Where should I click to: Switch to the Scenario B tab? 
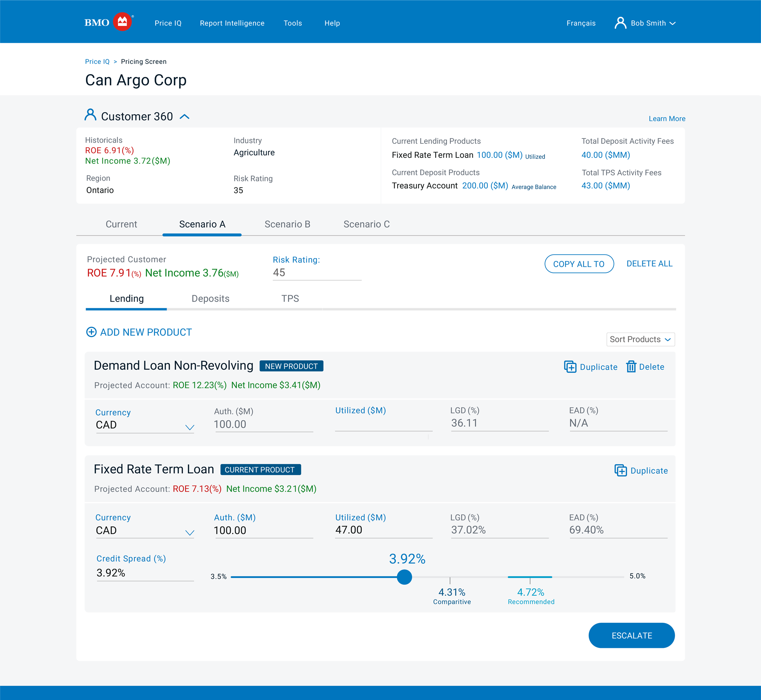coord(288,224)
